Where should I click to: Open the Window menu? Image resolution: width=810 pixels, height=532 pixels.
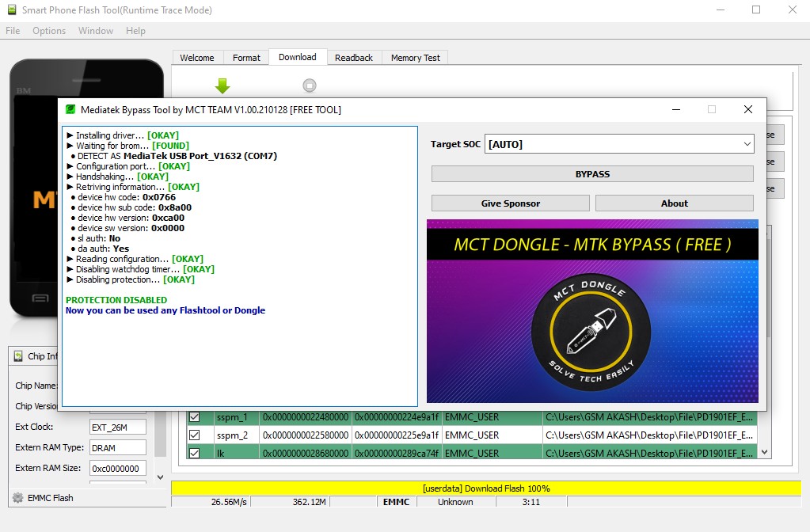coord(96,30)
